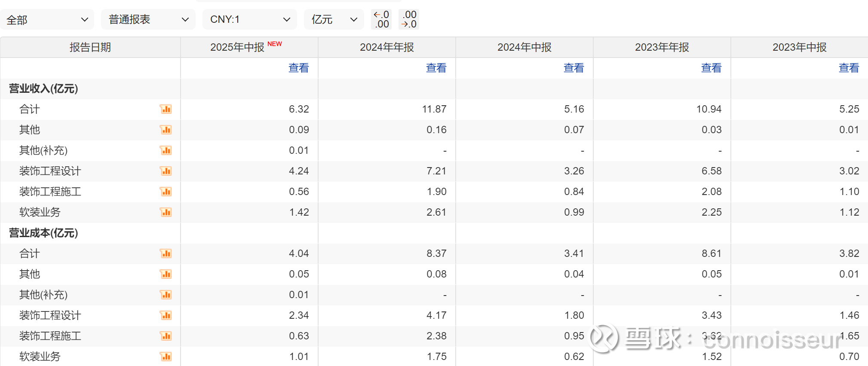Click the chart icon for 营业成本 软装业务
This screenshot has height=366, width=868.
point(166,357)
